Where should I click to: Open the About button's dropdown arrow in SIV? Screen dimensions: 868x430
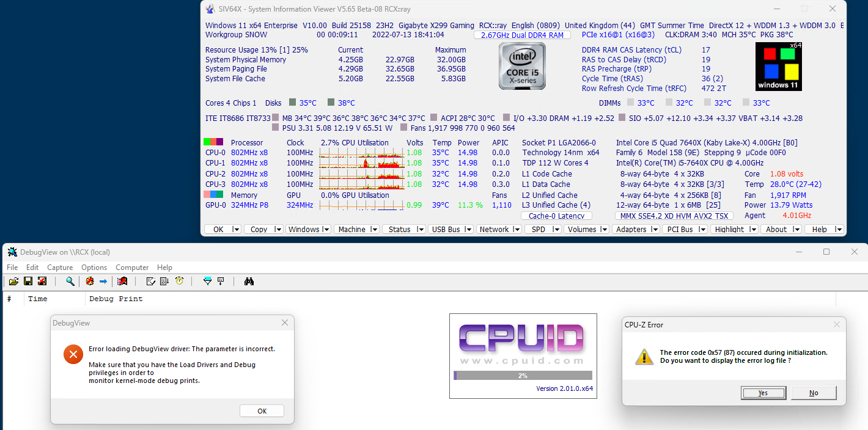coord(796,230)
